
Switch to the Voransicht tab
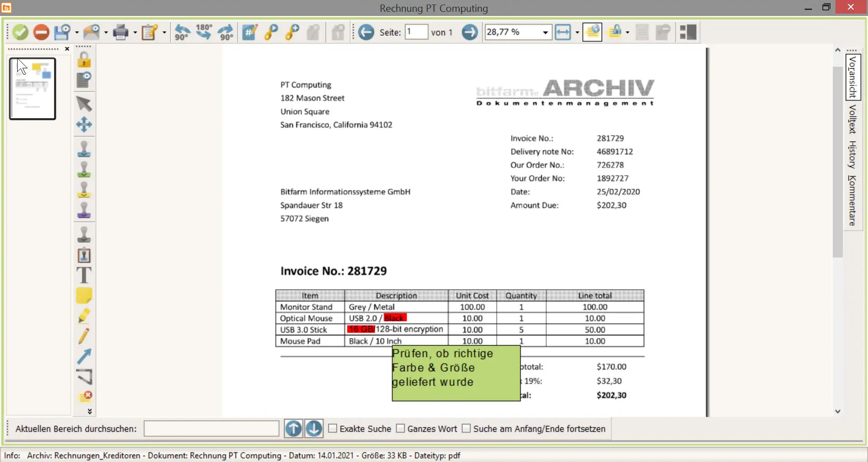pos(853,77)
